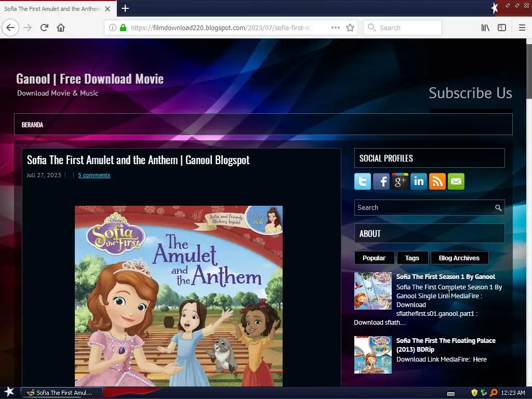Open the Facebook social profile icon
This screenshot has width=532, height=399.
click(381, 181)
